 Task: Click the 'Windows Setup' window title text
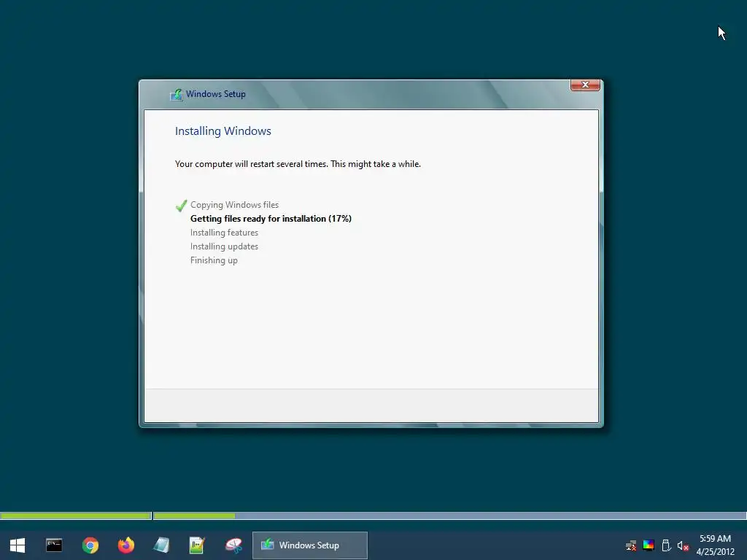point(216,94)
